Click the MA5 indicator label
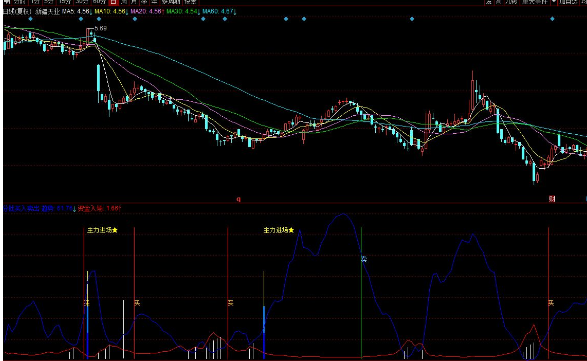This screenshot has width=587, height=361. pyautogui.click(x=76, y=12)
